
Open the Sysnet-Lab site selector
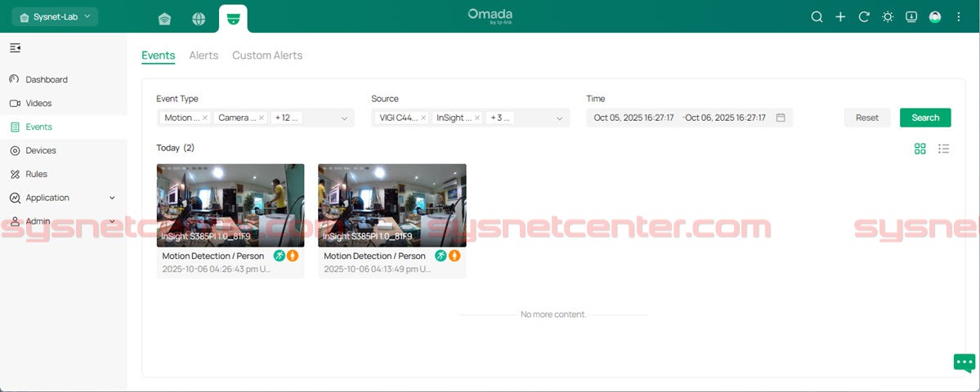point(56,17)
